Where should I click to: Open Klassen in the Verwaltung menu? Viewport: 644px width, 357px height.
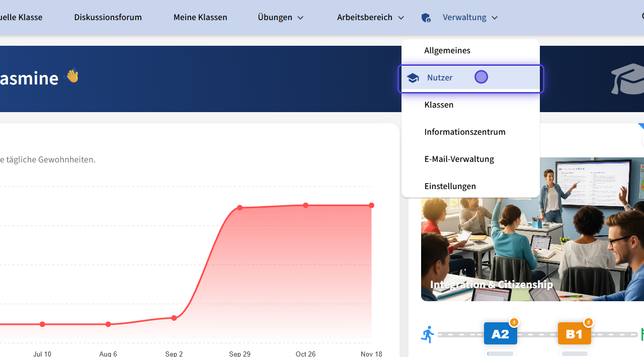click(439, 105)
